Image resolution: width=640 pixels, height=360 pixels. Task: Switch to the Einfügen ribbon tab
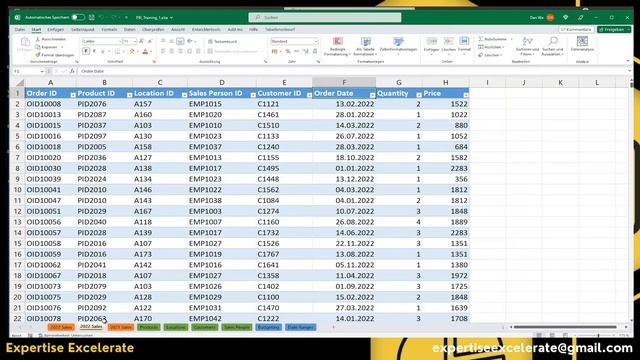[x=56, y=30]
